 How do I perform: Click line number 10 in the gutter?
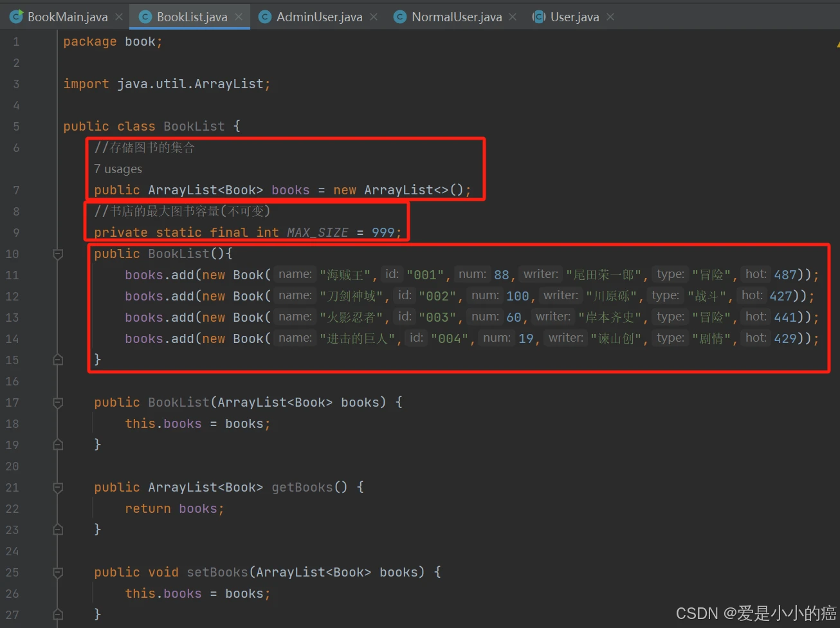(12, 254)
